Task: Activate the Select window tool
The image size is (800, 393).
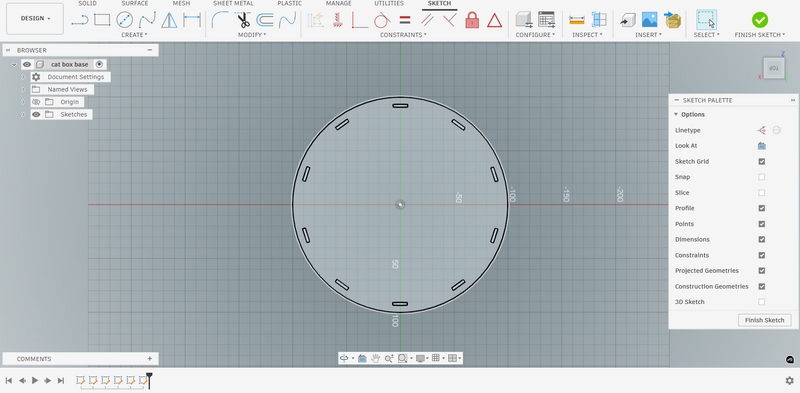Action: tap(706, 20)
